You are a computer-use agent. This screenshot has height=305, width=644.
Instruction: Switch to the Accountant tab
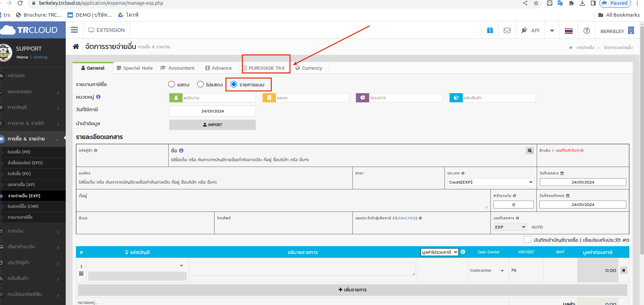point(177,68)
